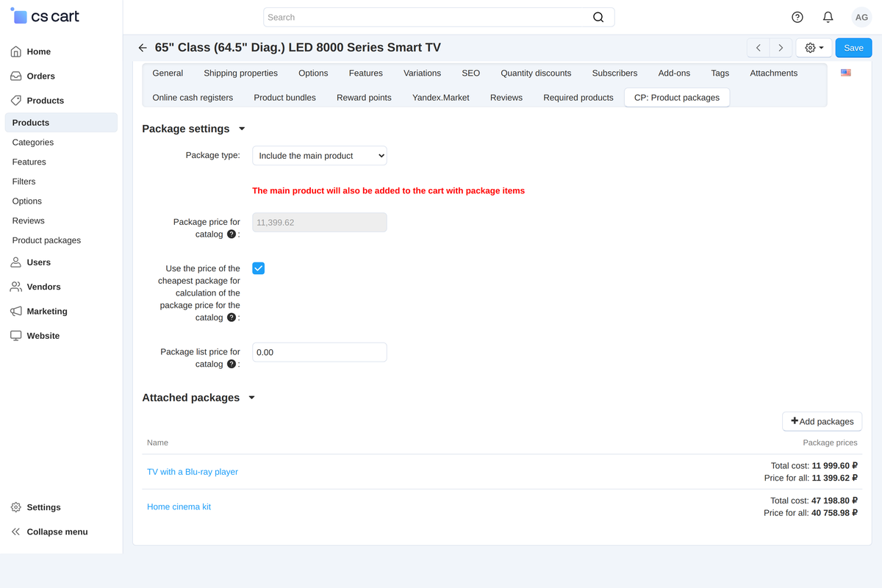This screenshot has height=588, width=882.
Task: Open Reviews in the sidebar
Action: click(29, 220)
